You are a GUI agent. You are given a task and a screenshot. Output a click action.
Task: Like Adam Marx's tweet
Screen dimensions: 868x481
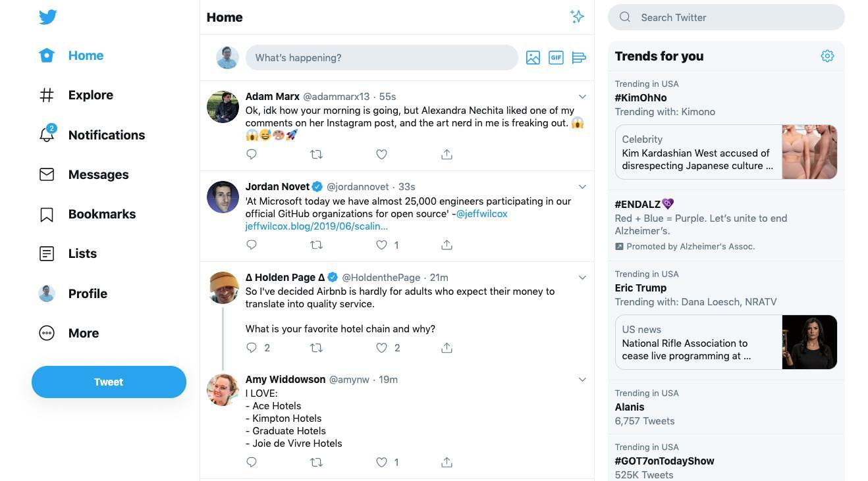pos(381,154)
